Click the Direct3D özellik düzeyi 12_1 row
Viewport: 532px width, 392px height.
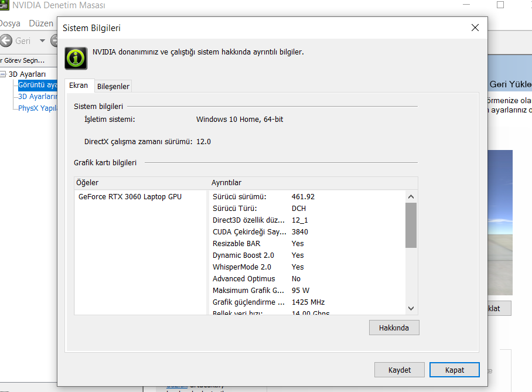(x=308, y=220)
